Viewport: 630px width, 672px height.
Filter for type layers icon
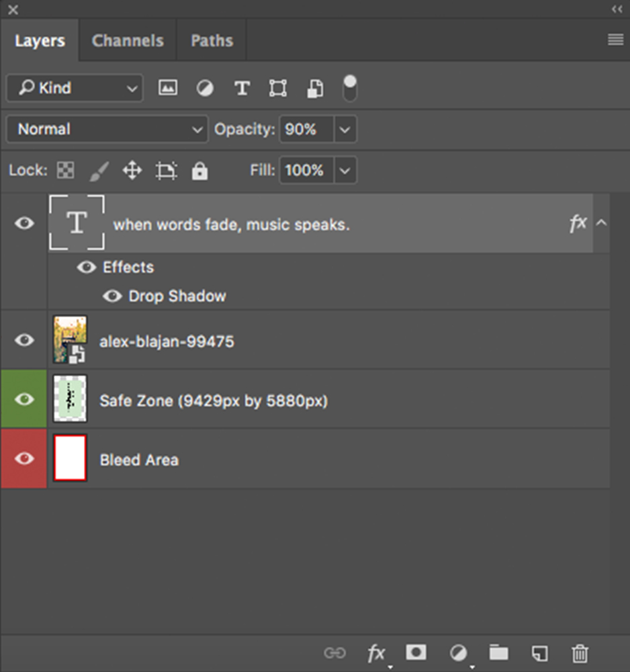click(x=242, y=88)
